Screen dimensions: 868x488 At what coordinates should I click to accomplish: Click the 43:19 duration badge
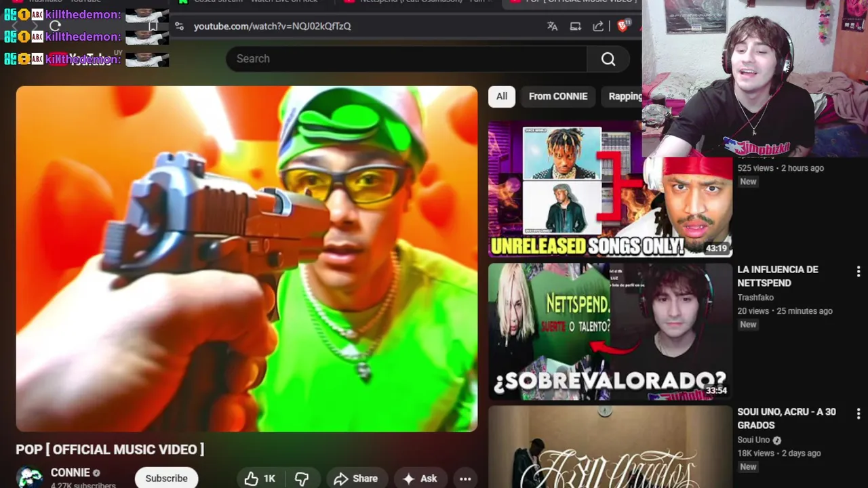click(716, 249)
